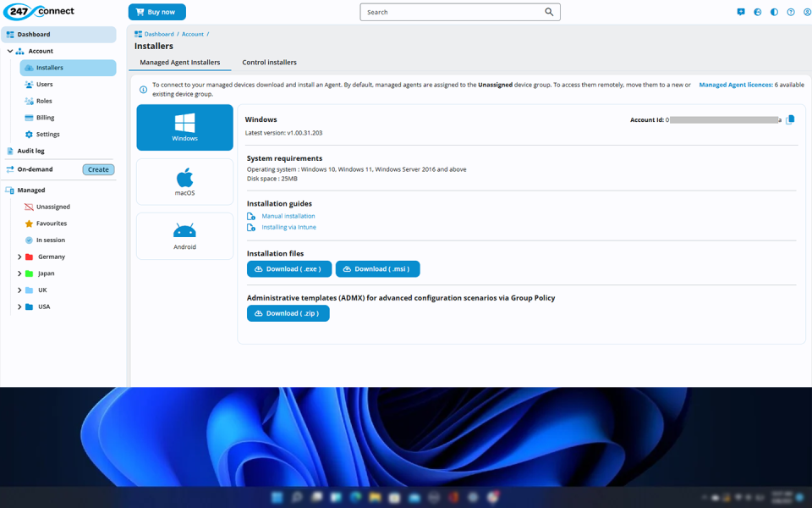812x508 pixels.
Task: Collapse the Account tree section
Action: tap(10, 51)
